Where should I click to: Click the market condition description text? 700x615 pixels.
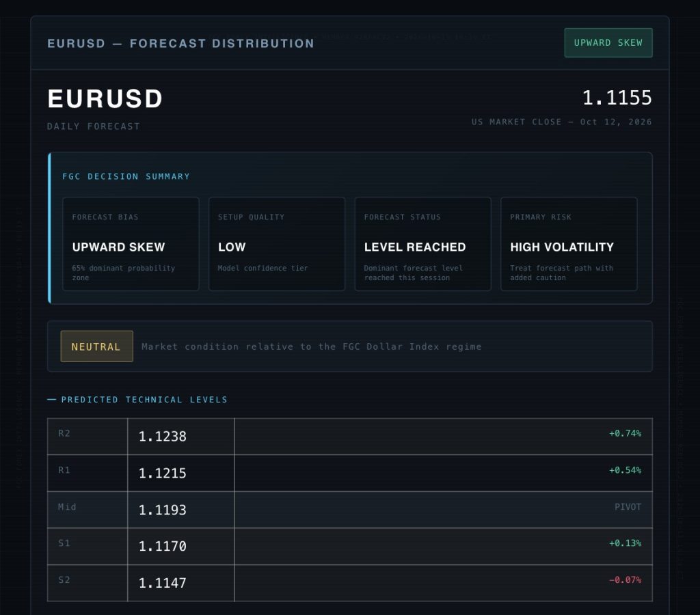pyautogui.click(x=312, y=346)
